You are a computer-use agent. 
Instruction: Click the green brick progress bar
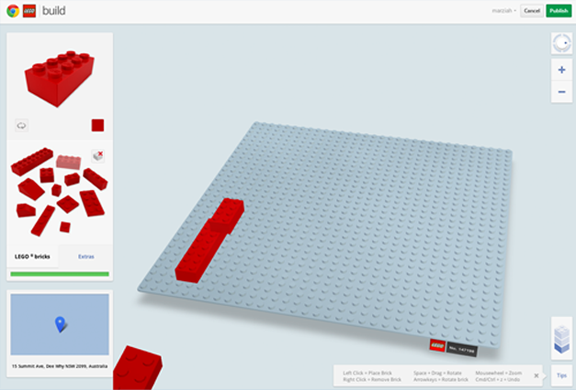pos(60,274)
